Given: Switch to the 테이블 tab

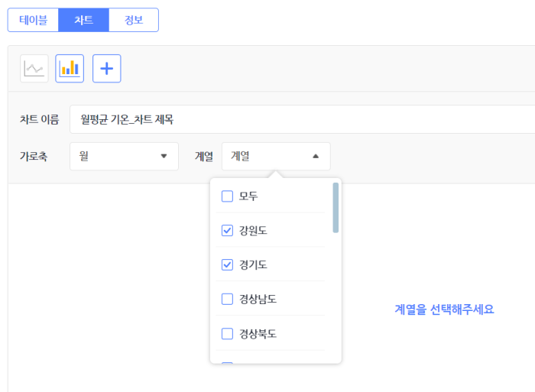Looking at the screenshot, I should click(x=33, y=20).
